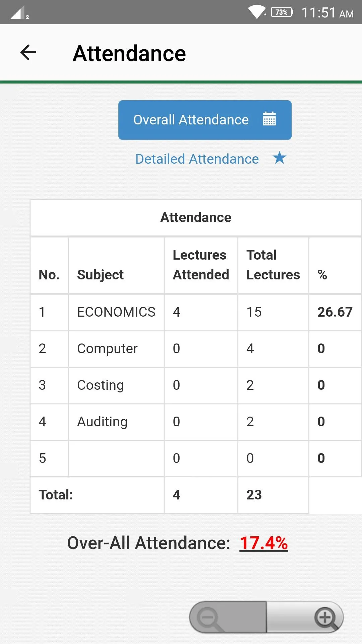Select the ECONOMICS subject row

196,312
